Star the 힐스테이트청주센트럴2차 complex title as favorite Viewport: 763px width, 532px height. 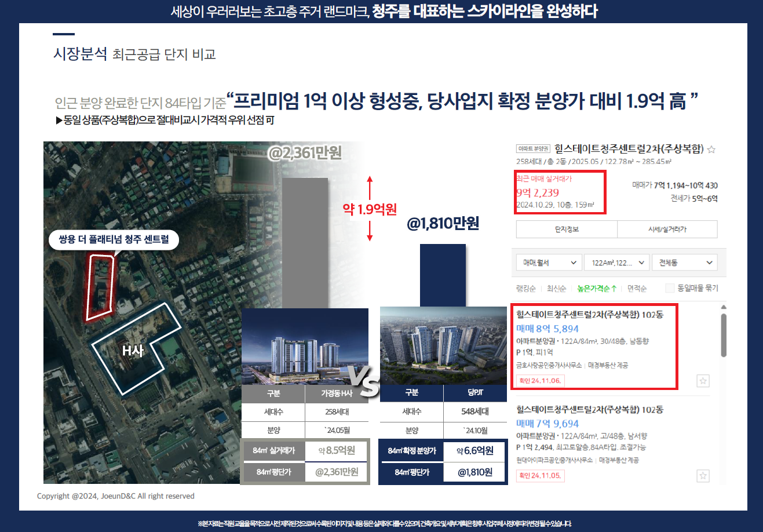711,150
